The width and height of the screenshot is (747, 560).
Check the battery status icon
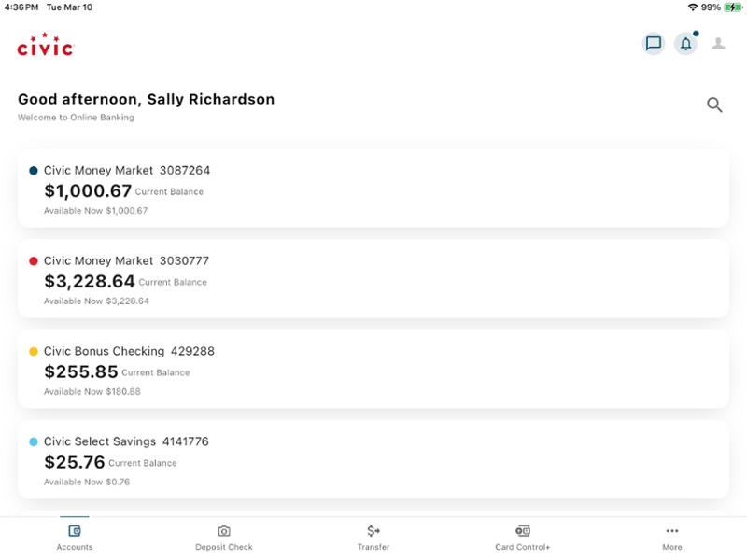pyautogui.click(x=733, y=7)
